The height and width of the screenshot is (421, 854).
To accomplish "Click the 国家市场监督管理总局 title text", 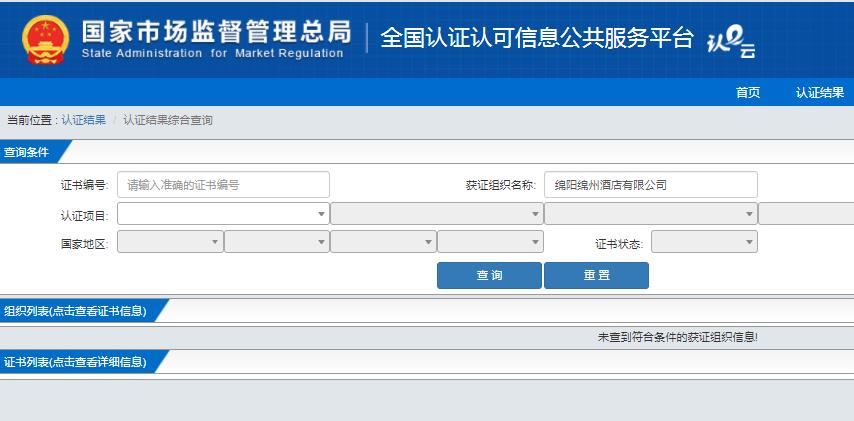I will (217, 32).
